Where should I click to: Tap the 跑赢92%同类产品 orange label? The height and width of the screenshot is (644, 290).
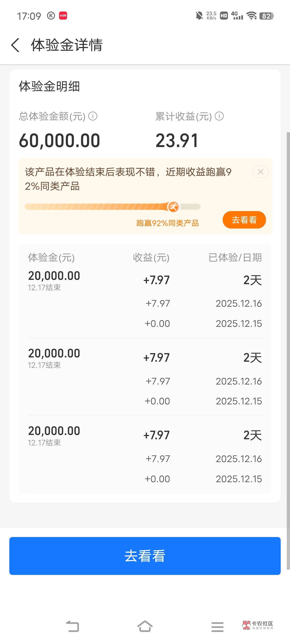click(x=168, y=223)
